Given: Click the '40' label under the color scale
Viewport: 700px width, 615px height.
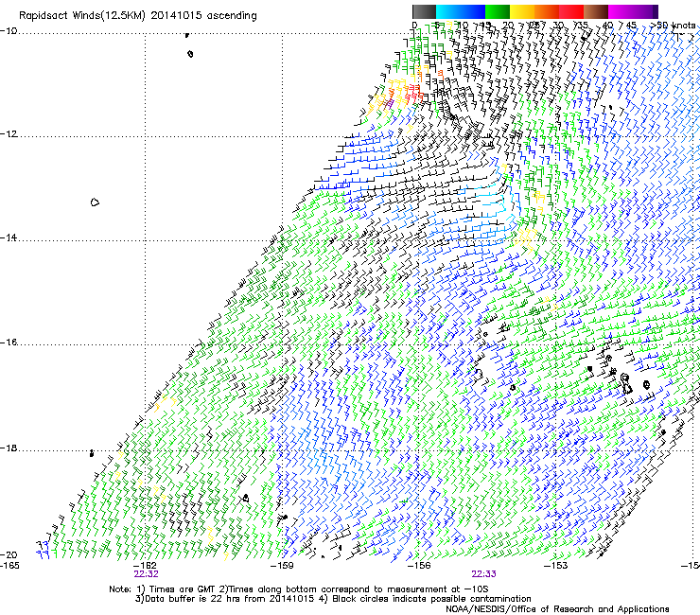Looking at the screenshot, I should (607, 26).
